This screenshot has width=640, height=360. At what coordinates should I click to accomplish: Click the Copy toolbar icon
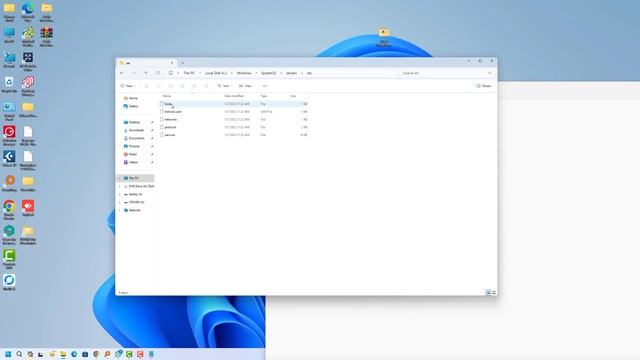[x=158, y=86]
